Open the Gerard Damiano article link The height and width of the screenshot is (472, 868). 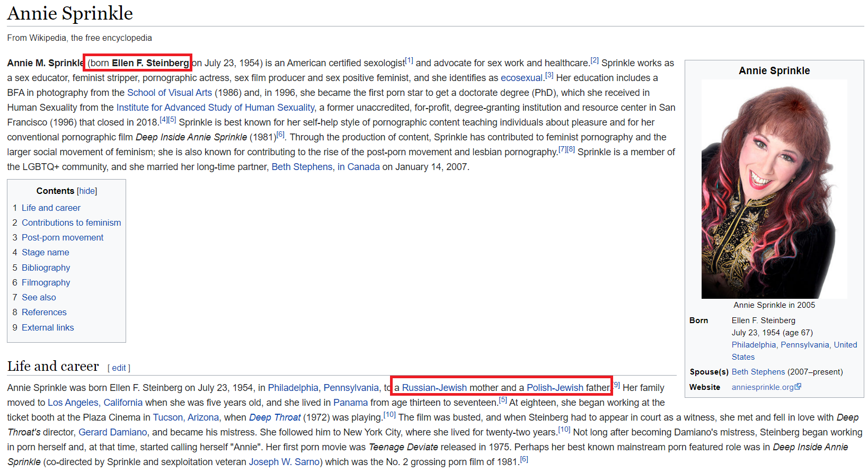coord(113,432)
